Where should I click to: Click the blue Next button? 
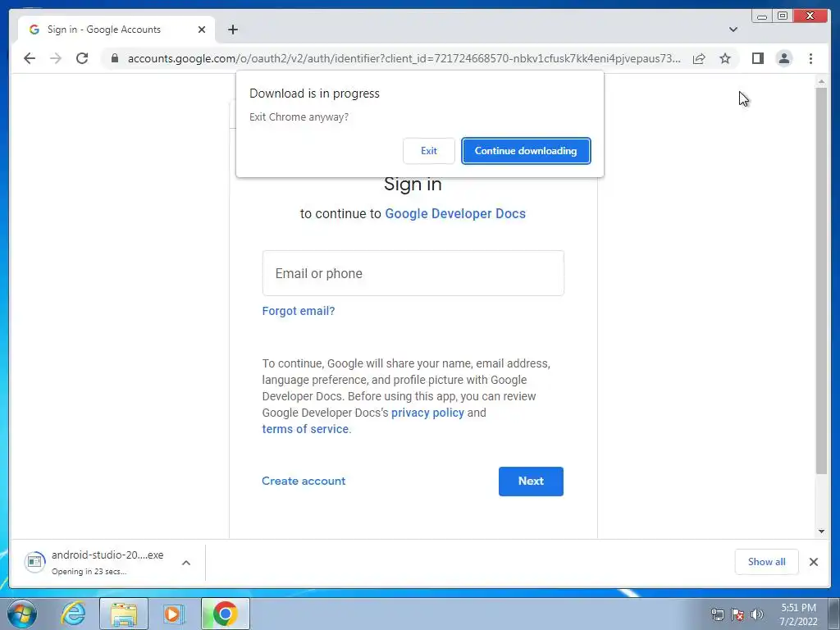(531, 481)
